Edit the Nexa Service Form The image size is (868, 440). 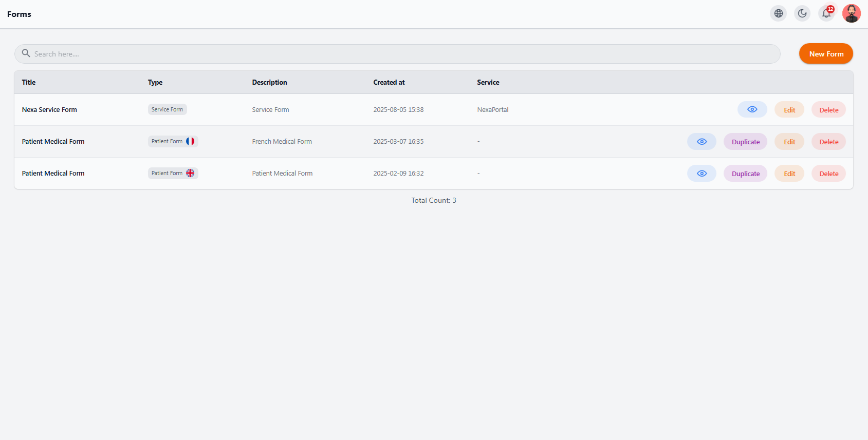[x=789, y=110]
